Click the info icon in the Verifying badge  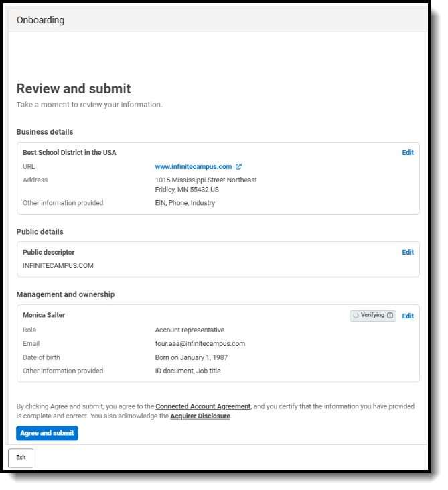(x=390, y=315)
